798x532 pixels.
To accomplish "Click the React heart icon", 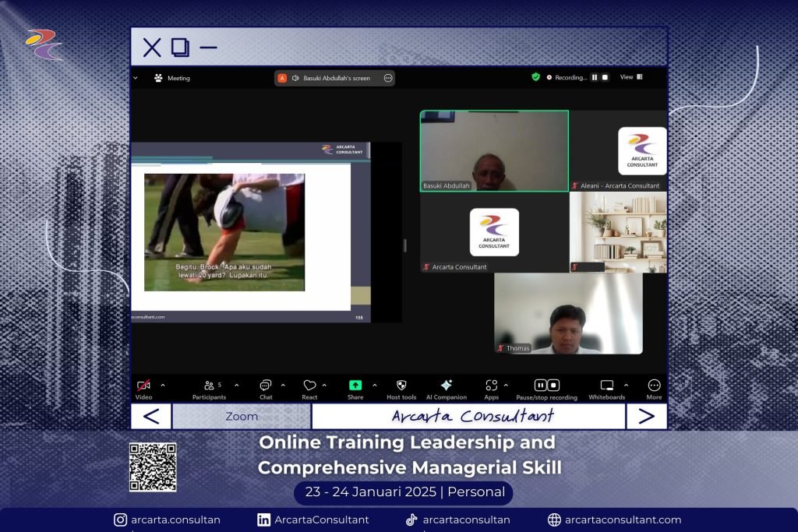I will point(309,386).
